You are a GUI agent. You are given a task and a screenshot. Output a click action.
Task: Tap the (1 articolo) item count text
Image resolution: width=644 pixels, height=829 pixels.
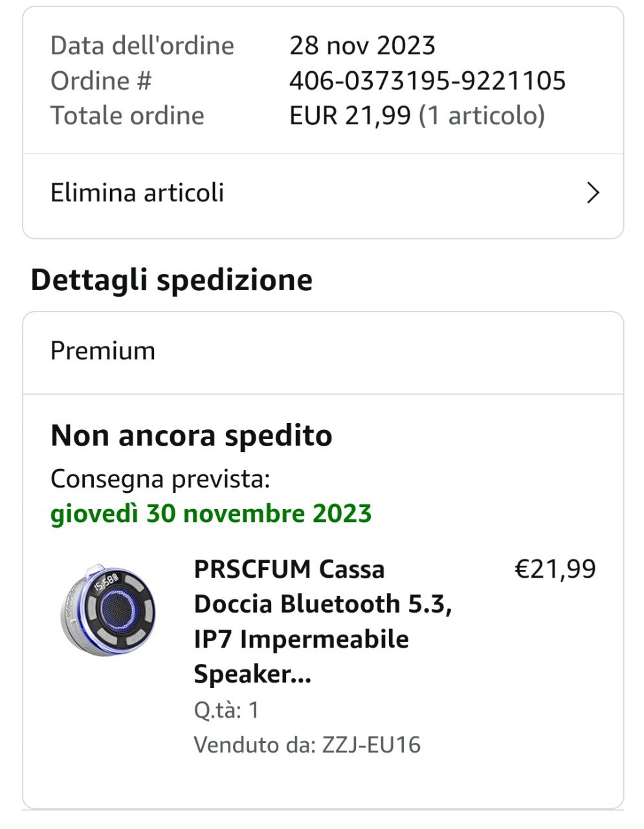click(482, 116)
